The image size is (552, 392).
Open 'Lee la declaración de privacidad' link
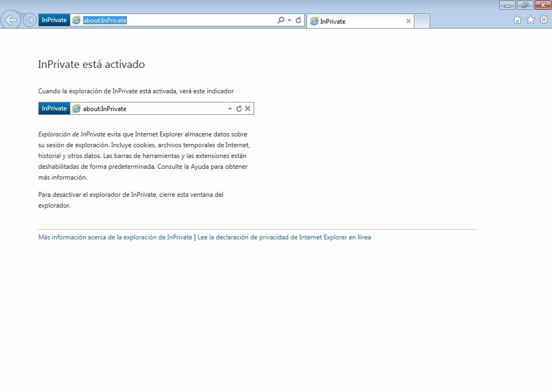click(284, 237)
